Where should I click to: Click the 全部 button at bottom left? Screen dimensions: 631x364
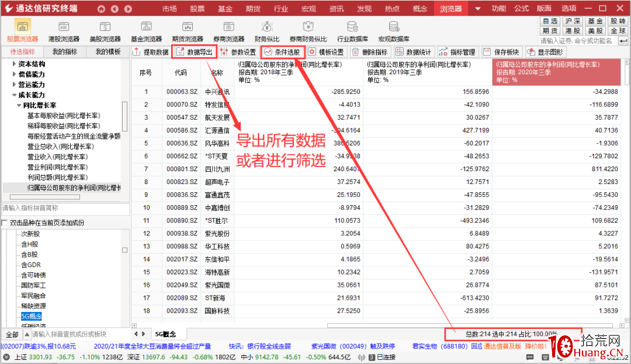(12, 334)
